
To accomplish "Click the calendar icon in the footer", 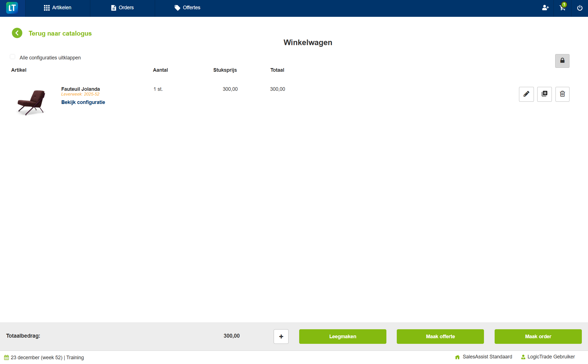I will (x=7, y=357).
